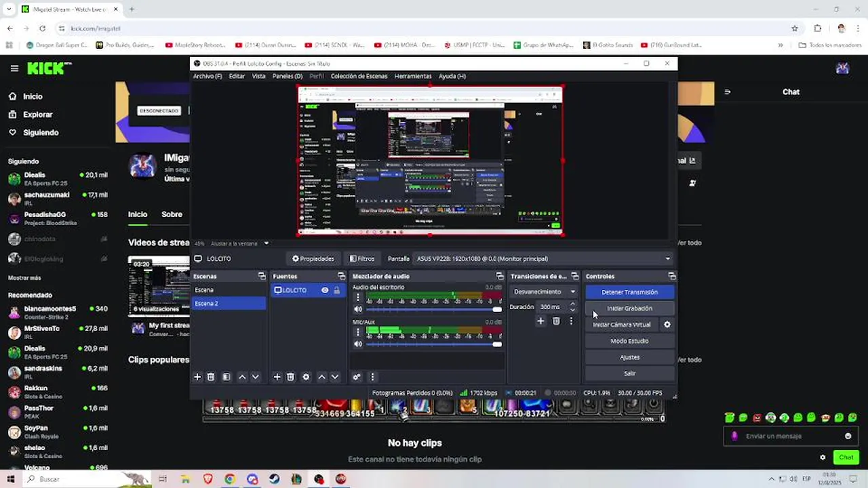Screen dimensions: 868x488
Task: Collapse Kick chat panel arrow icon
Action: tap(728, 92)
